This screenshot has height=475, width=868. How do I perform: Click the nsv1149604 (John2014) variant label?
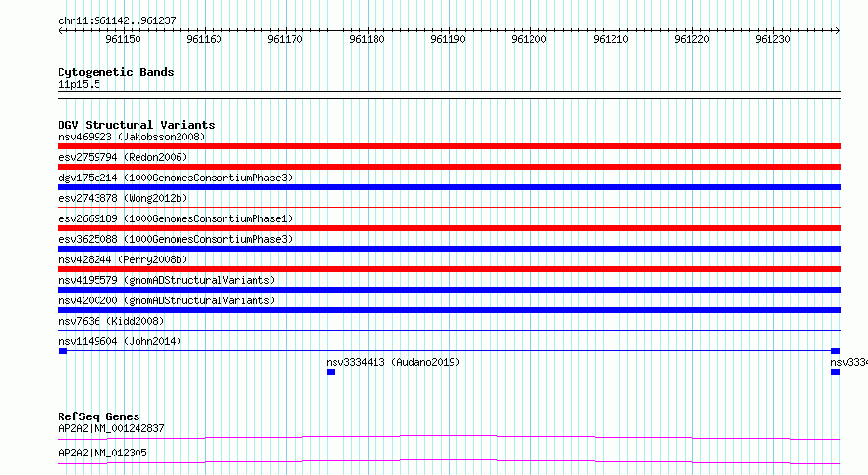[120, 341]
